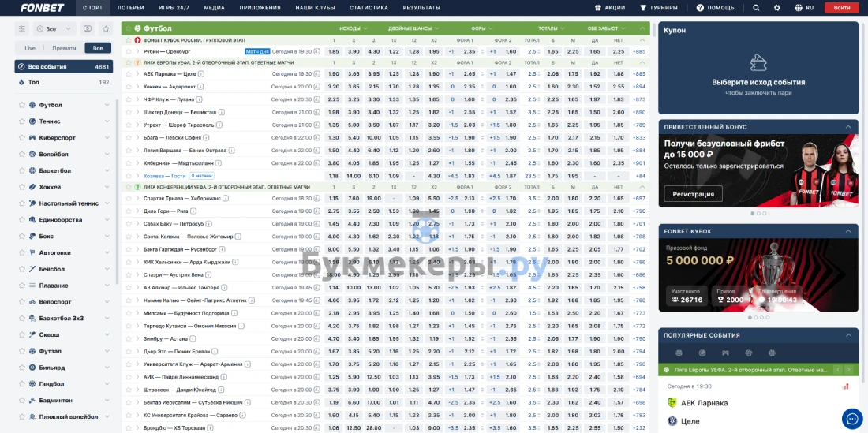Click the second carousel dot under the FONBET Кубок banner
The height and width of the screenshot is (433, 868).
coord(756,317)
